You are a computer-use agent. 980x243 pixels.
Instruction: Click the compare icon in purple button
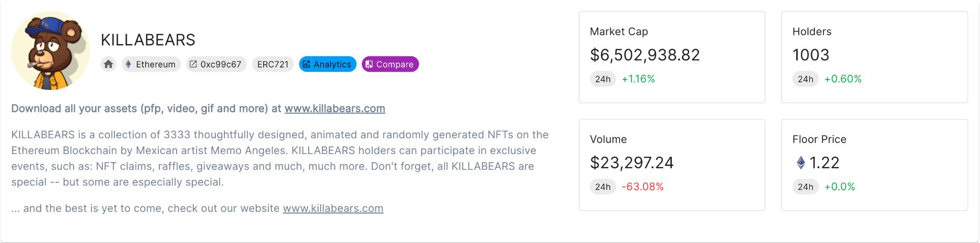tap(369, 64)
